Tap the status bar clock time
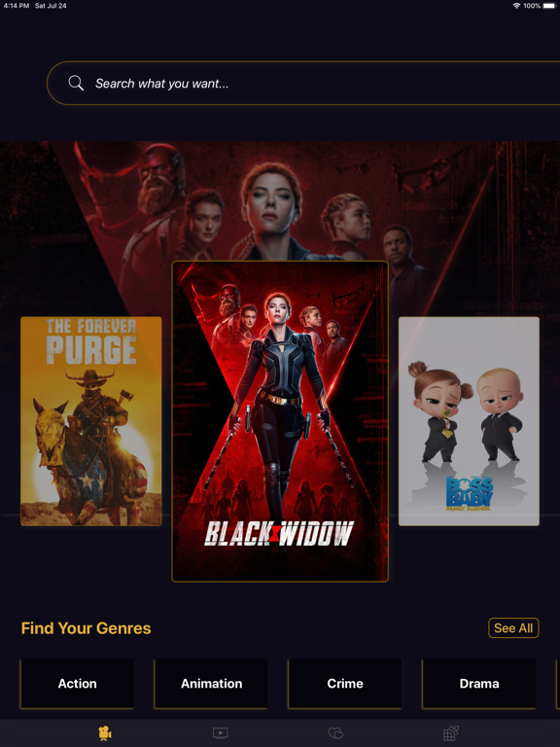560x747 pixels. coord(17,6)
